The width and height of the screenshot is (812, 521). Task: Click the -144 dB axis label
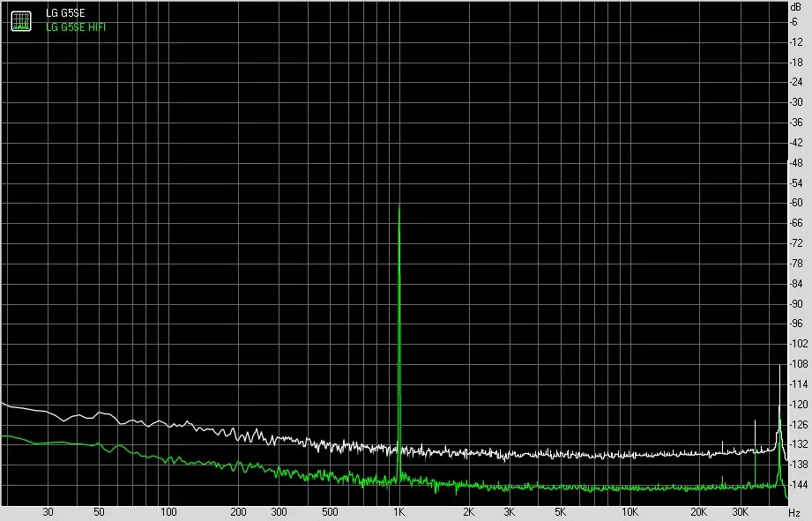coord(798,485)
